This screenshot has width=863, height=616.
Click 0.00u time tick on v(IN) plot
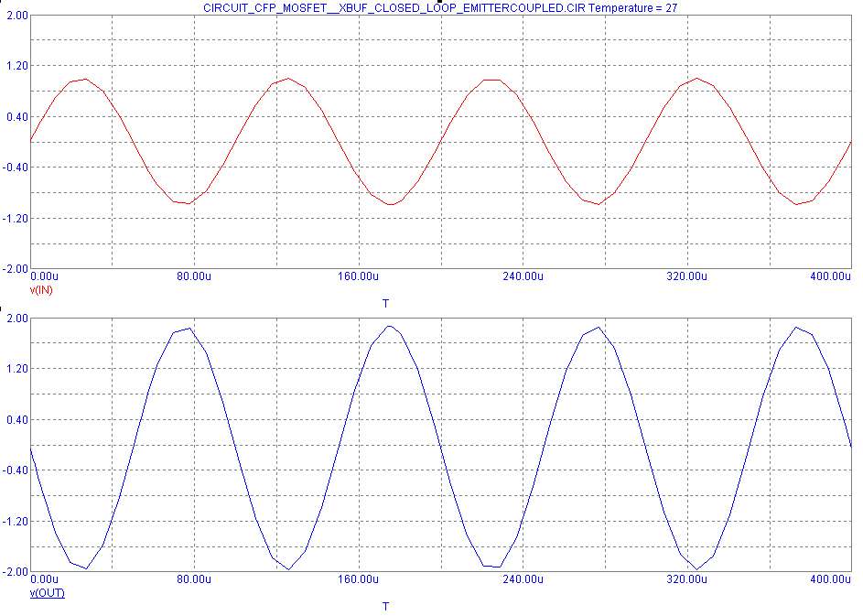(45, 276)
